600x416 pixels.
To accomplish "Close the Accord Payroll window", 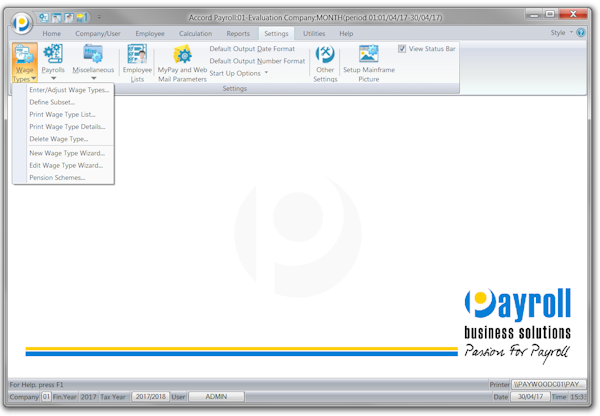I will [x=573, y=14].
